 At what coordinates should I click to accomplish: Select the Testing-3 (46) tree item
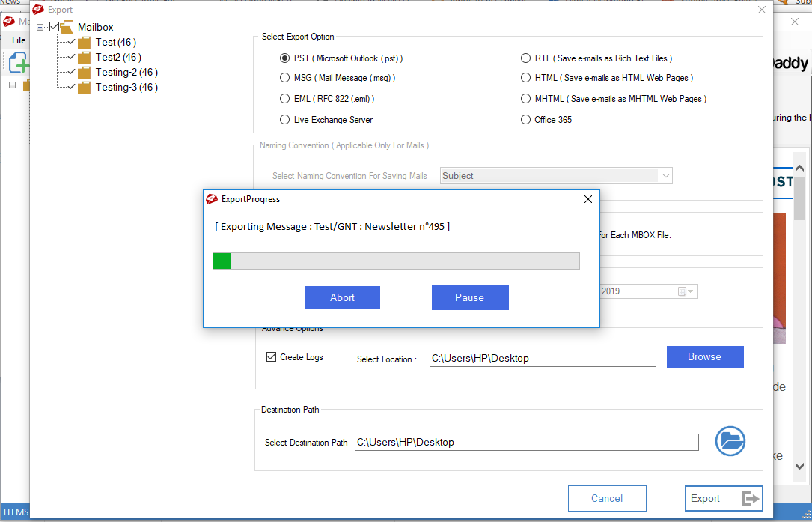click(126, 87)
